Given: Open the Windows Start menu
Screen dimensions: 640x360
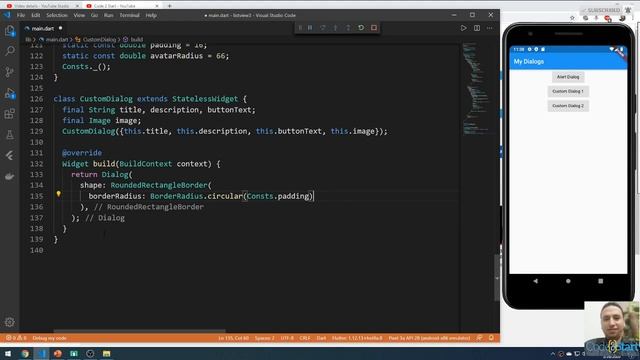Looking at the screenshot, I should tap(7, 353).
